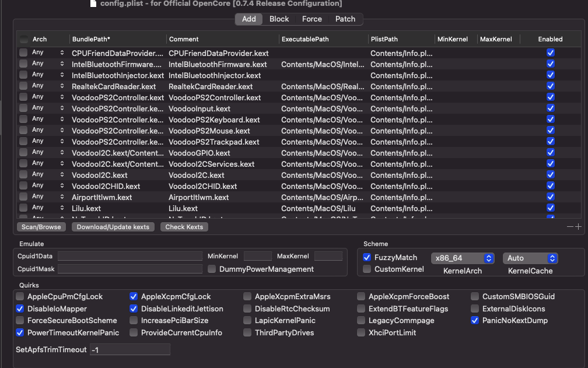Uncheck the FuzzyMatch scheme option
This screenshot has height=368, width=588.
click(x=367, y=257)
